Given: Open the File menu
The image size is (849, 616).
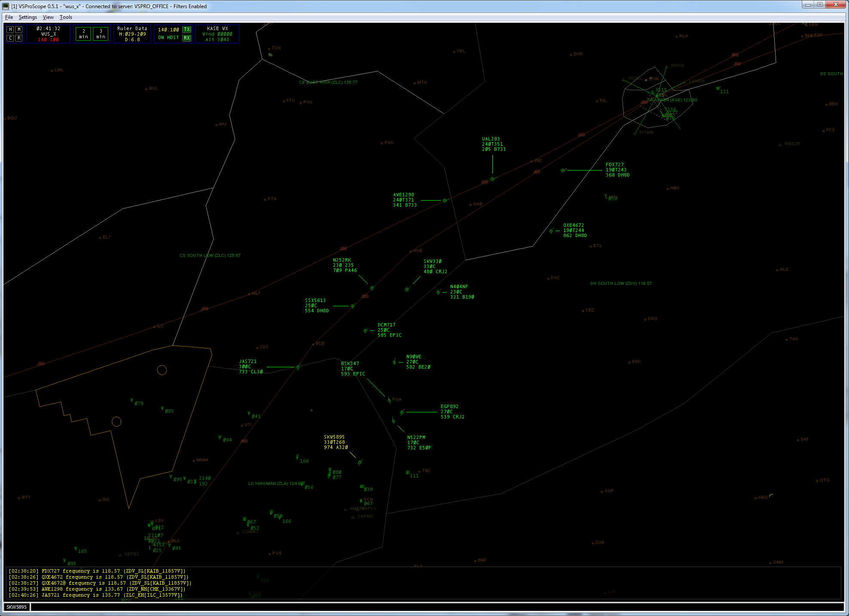Looking at the screenshot, I should pyautogui.click(x=9, y=17).
